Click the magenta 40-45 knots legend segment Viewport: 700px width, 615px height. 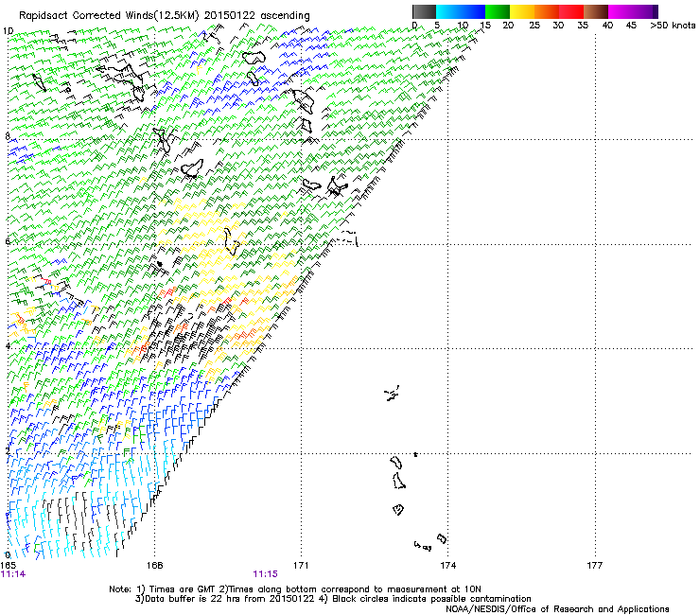pos(621,11)
